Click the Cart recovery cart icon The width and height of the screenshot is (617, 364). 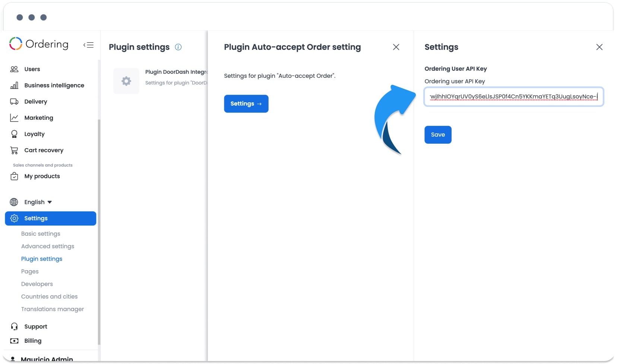[x=14, y=150]
